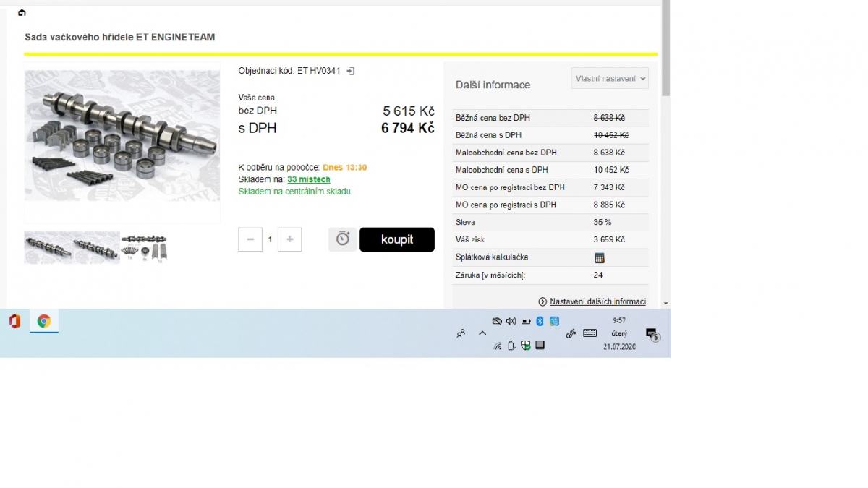The image size is (868, 488).
Task: Expand hidden tray icons with the chevron
Action: tap(482, 333)
